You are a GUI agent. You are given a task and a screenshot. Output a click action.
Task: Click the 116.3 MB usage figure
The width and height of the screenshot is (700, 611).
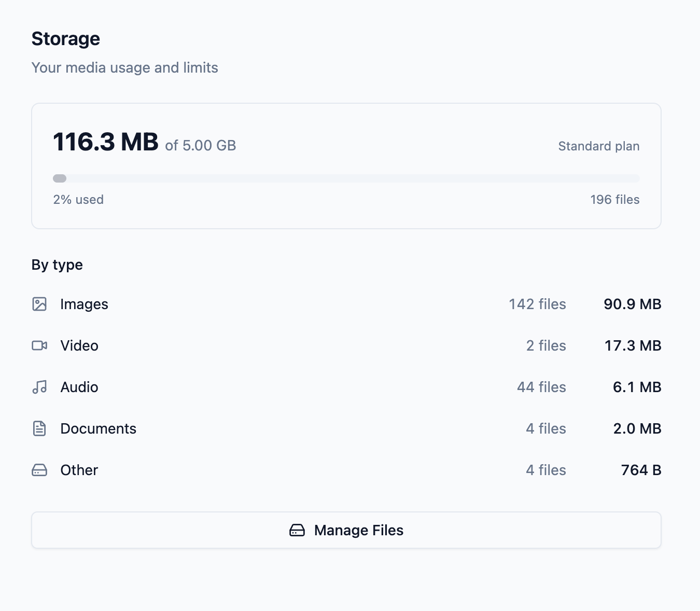point(106,142)
